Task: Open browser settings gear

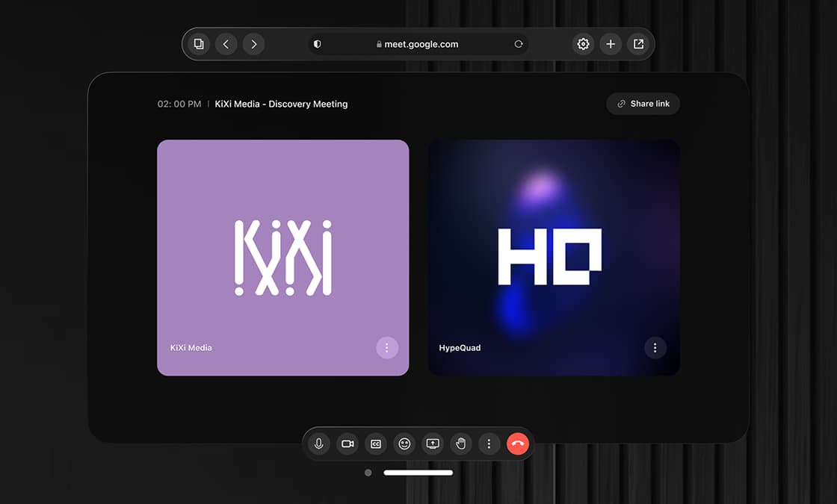Action: [583, 44]
